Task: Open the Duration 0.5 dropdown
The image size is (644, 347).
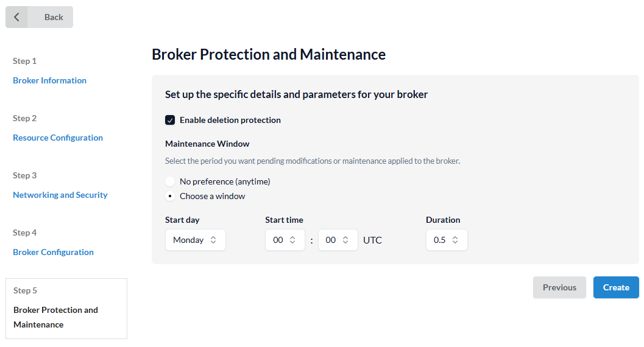Action: (446, 240)
